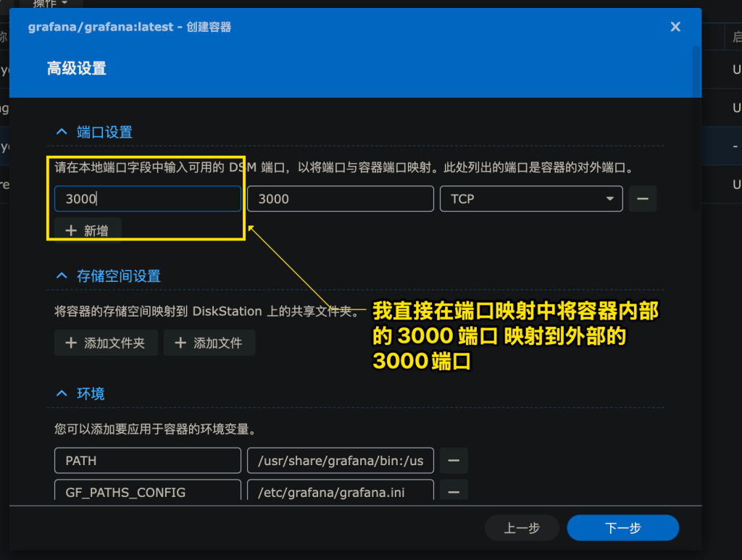
Task: Remove the PATH environment variable
Action: (x=453, y=460)
